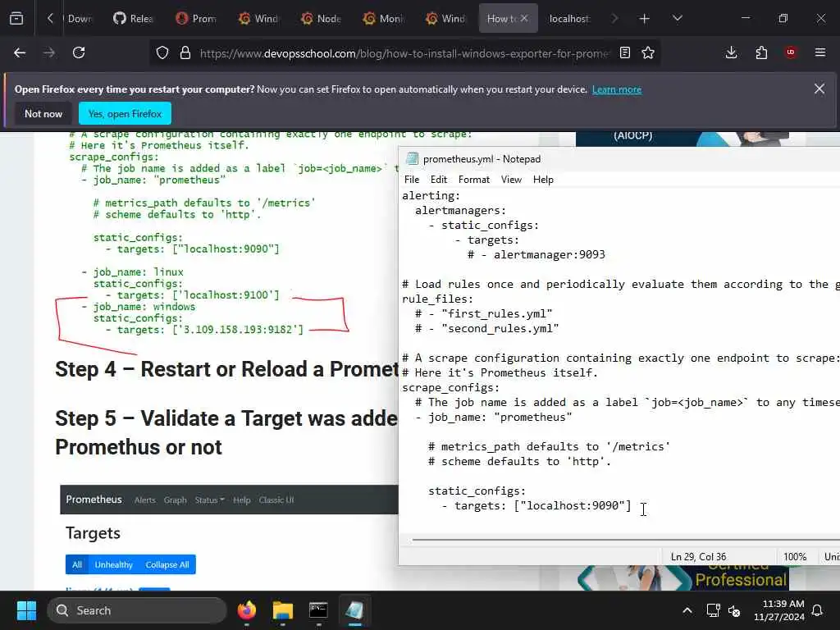This screenshot has width=840, height=630.
Task: Click Yes, open Firefox button
Action: click(125, 113)
